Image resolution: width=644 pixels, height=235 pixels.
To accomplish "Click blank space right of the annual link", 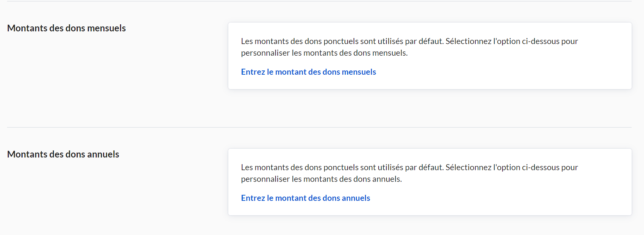I will coord(494,198).
